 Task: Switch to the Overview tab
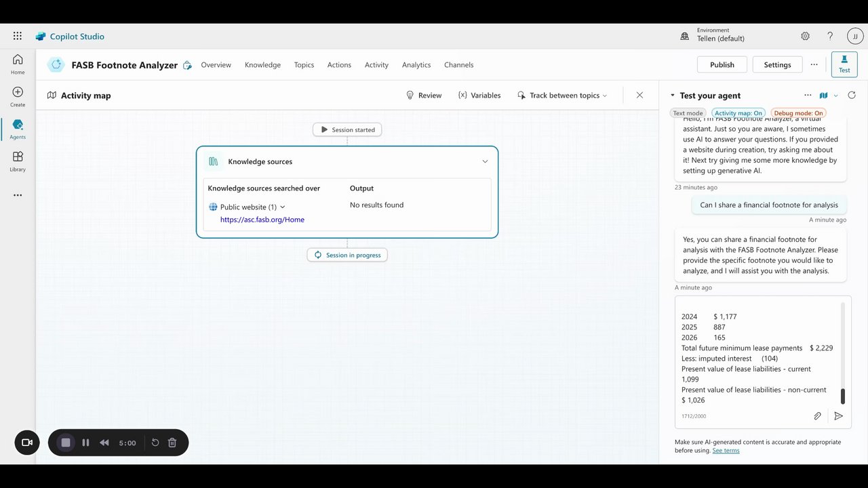pos(216,65)
